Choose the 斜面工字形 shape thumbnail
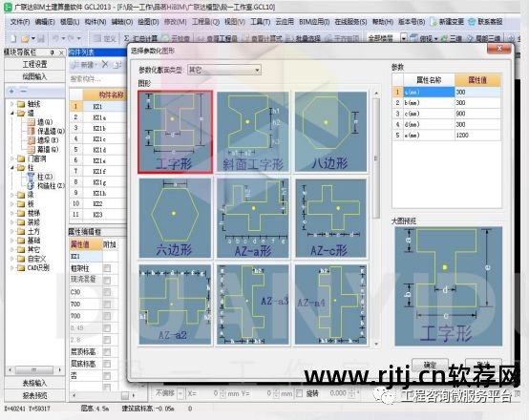Screen dimensions: 529x420 tap(253, 132)
